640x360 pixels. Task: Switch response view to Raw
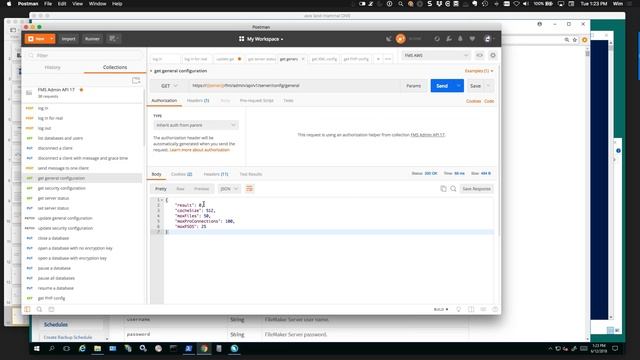tap(180, 189)
